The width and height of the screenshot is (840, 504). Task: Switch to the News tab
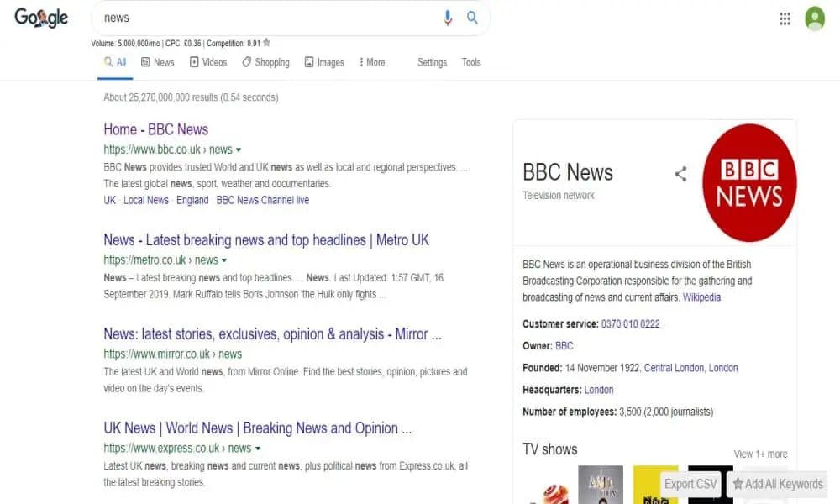tap(158, 62)
